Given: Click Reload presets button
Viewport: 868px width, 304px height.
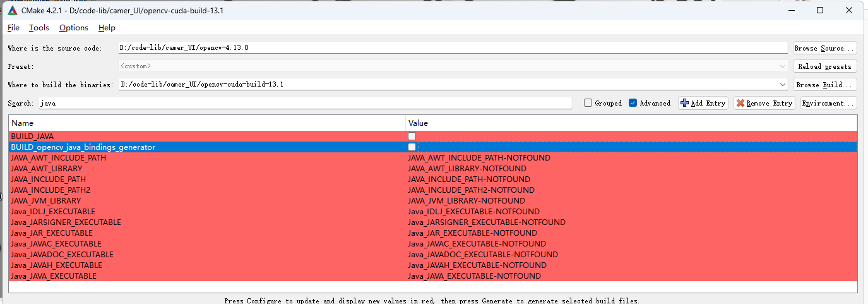Looking at the screenshot, I should (824, 66).
